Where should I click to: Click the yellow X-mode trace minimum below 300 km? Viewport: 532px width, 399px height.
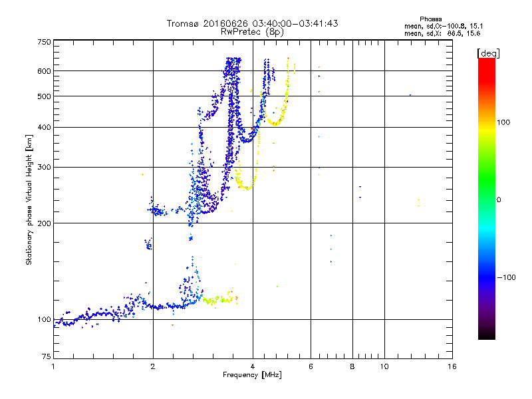click(x=247, y=188)
